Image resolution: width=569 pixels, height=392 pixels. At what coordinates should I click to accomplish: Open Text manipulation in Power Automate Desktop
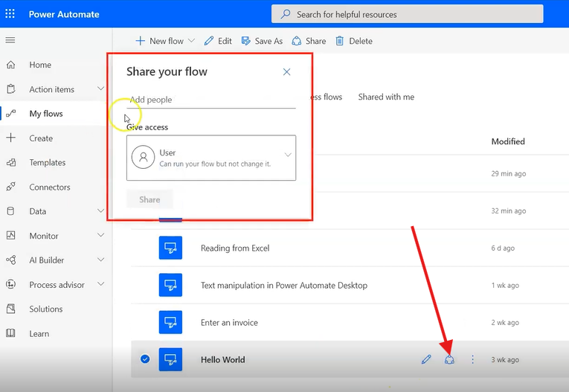click(x=284, y=286)
